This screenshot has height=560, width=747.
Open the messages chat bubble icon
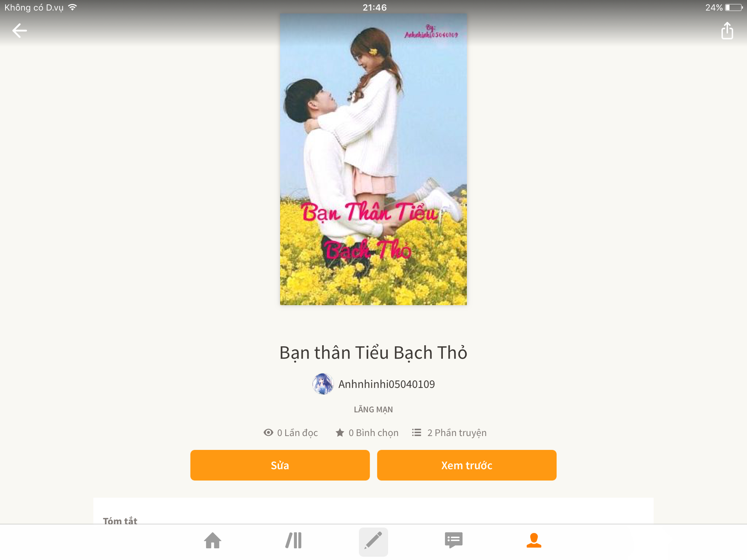click(x=454, y=541)
